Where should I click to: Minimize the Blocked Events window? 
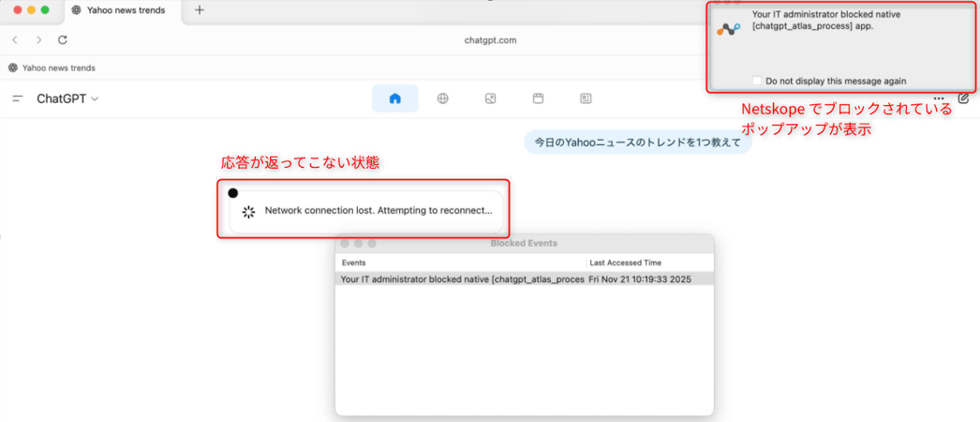(x=358, y=243)
